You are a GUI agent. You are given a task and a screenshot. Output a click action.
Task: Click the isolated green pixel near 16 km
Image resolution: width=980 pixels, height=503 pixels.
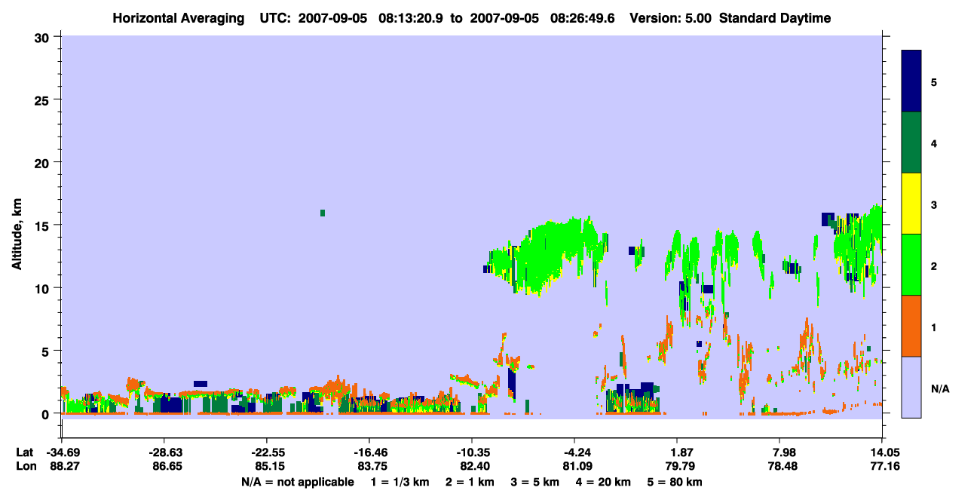[323, 213]
